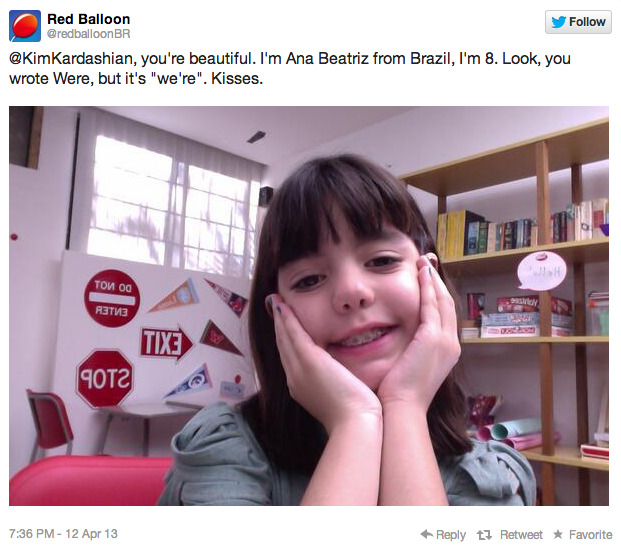Open the @redballoonBR handle link
This screenshot has width=621, height=551.
click(x=88, y=34)
